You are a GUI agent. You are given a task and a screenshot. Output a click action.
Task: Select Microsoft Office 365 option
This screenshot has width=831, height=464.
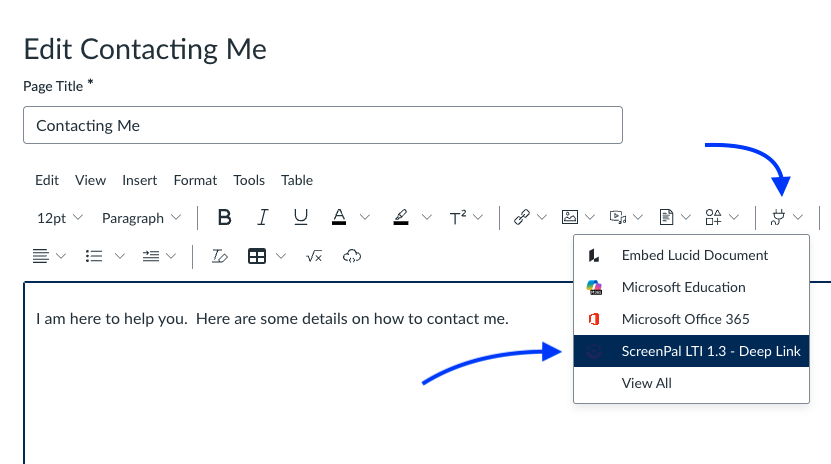(x=691, y=319)
